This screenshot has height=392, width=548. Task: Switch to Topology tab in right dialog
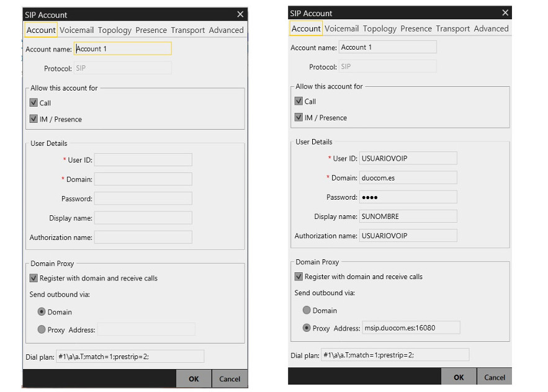click(x=379, y=29)
